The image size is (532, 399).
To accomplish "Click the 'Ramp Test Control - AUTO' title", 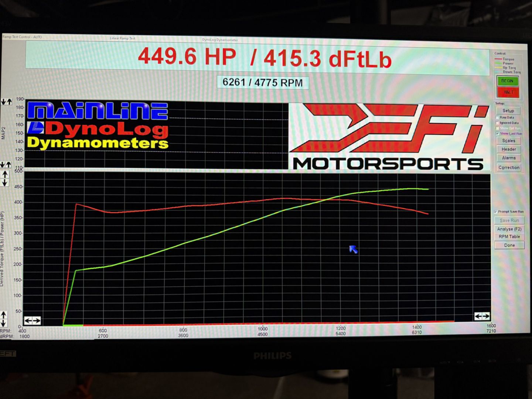I will click(x=22, y=37).
